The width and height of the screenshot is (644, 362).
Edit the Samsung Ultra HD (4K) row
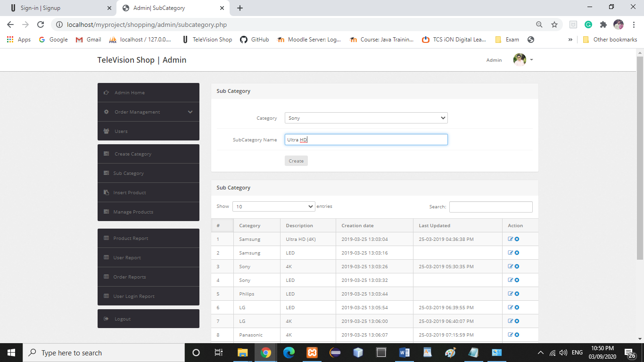pos(511,239)
